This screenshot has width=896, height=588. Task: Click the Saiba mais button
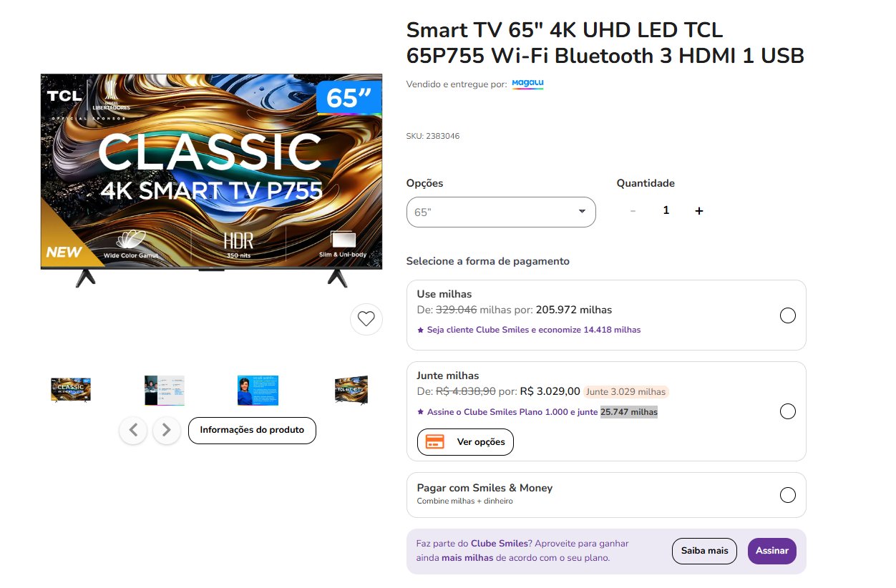(704, 551)
